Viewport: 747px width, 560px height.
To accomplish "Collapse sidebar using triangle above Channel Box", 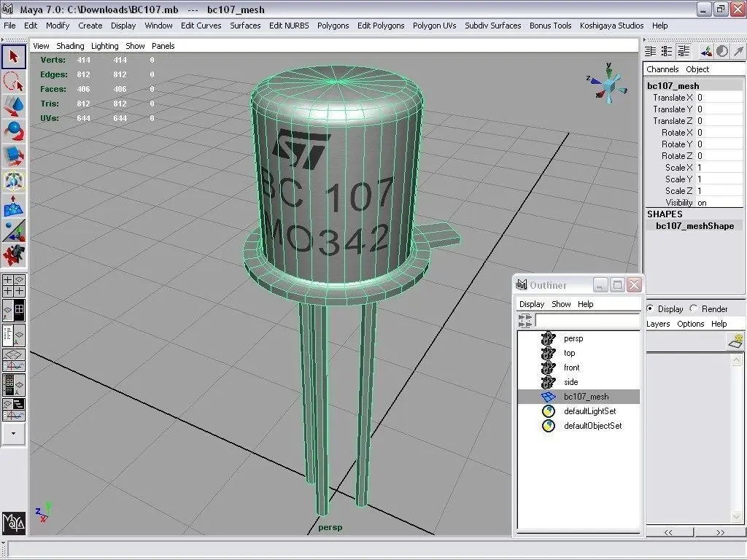I will (645, 39).
